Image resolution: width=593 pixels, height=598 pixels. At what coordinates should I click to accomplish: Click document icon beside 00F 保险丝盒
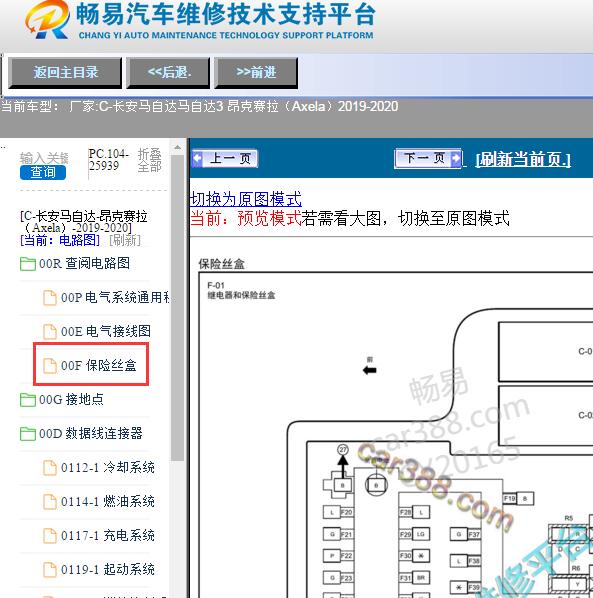pos(50,365)
